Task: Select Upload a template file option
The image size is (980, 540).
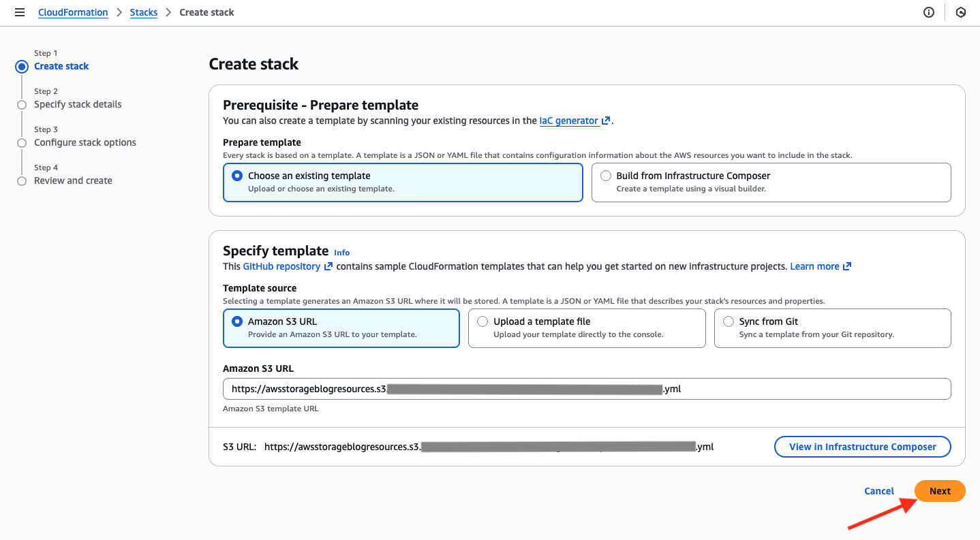Action: click(x=483, y=321)
